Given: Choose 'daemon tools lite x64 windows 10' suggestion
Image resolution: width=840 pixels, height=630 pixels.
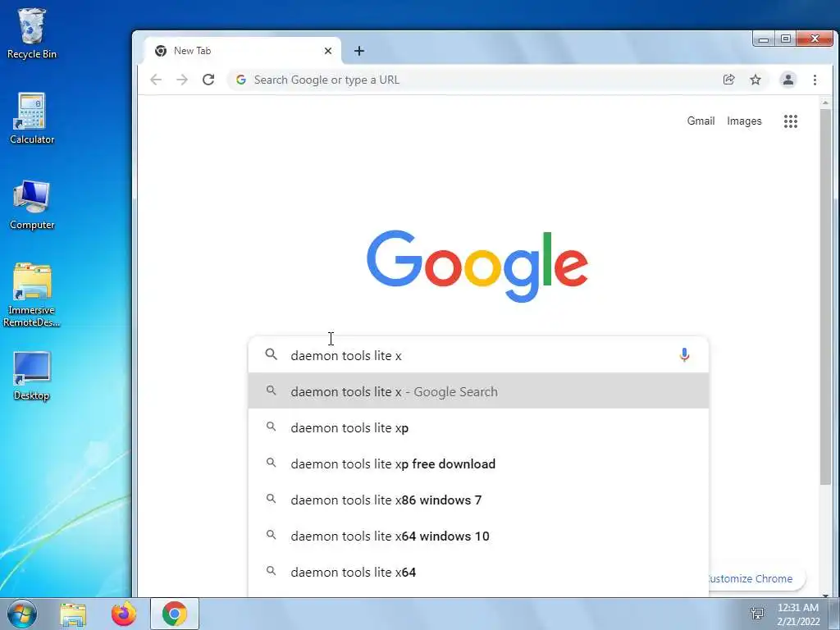Looking at the screenshot, I should pos(478,536).
